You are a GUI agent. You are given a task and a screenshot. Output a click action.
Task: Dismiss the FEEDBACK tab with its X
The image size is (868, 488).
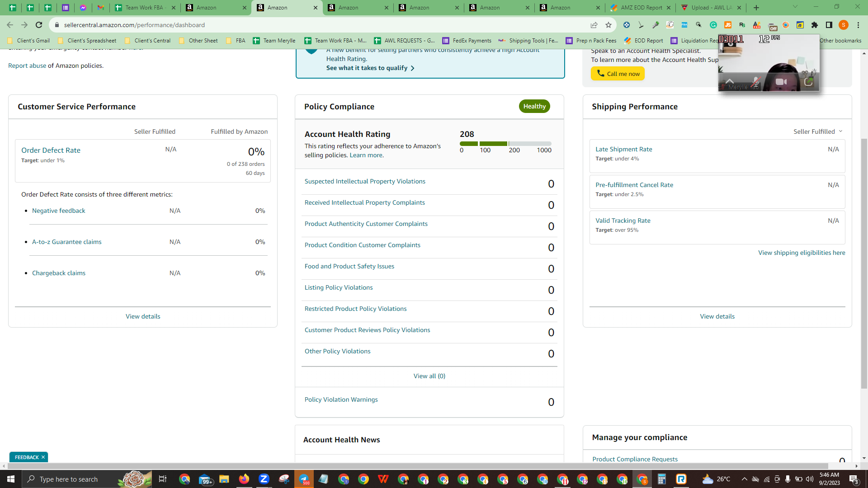(43, 457)
